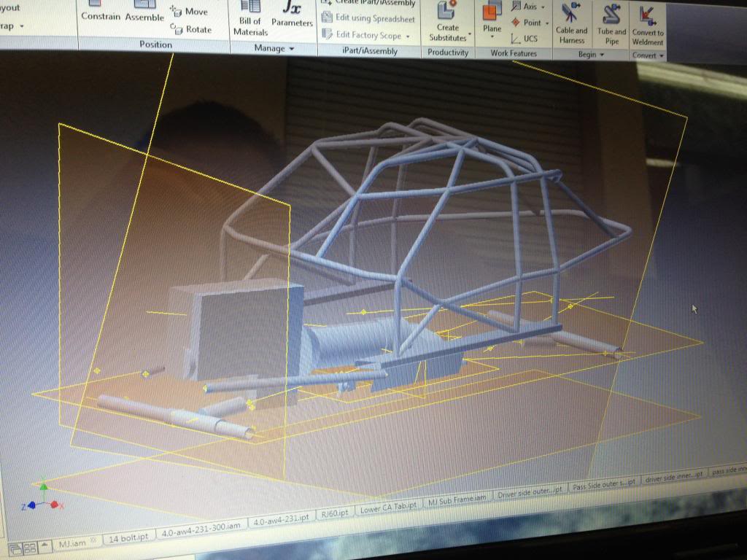The width and height of the screenshot is (747, 560).
Task: Switch to RJ60.ipt tab
Action: (334, 513)
